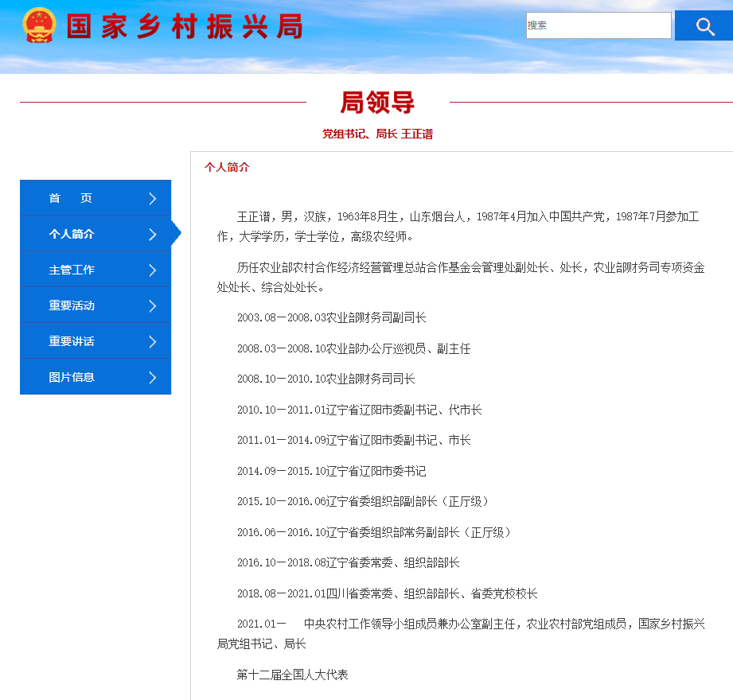Click the line 2003.08—2008.03农业部财务司副司长

331,317
